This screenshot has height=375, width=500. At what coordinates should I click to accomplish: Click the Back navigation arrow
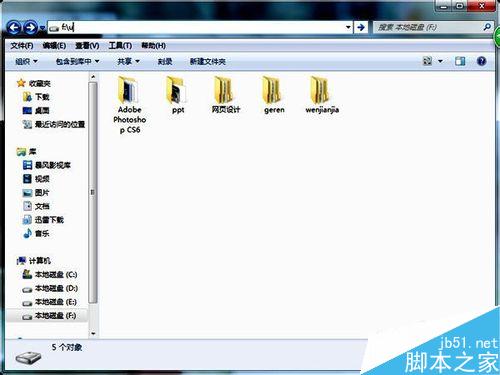point(14,27)
